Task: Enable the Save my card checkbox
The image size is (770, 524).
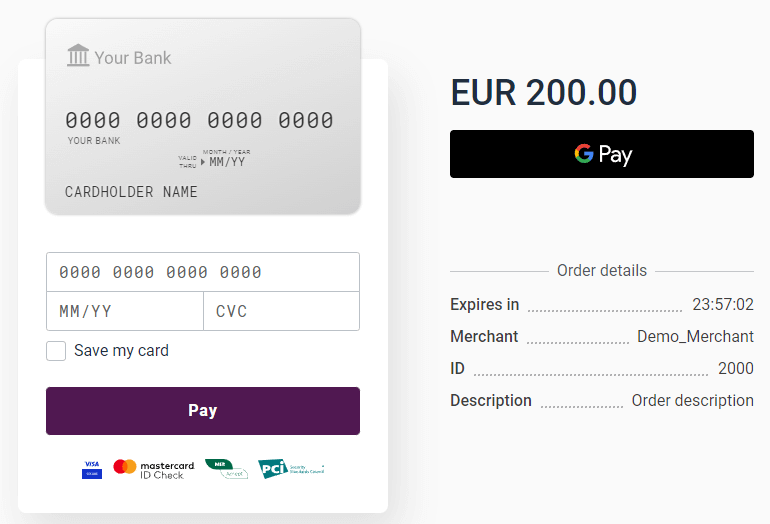Action: point(56,351)
